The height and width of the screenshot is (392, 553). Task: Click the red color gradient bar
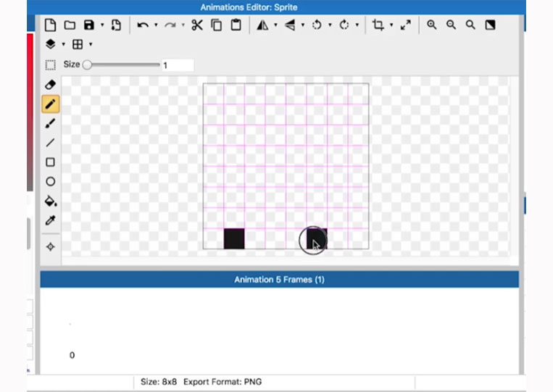tap(30, 112)
